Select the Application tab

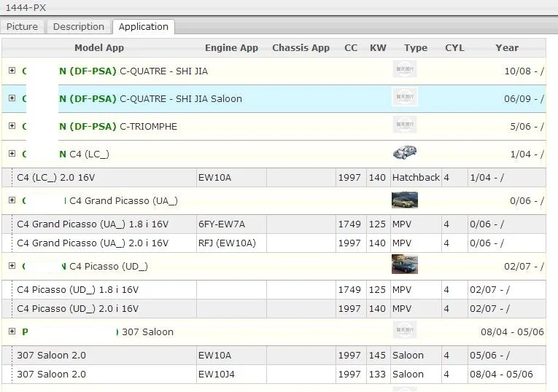point(144,27)
